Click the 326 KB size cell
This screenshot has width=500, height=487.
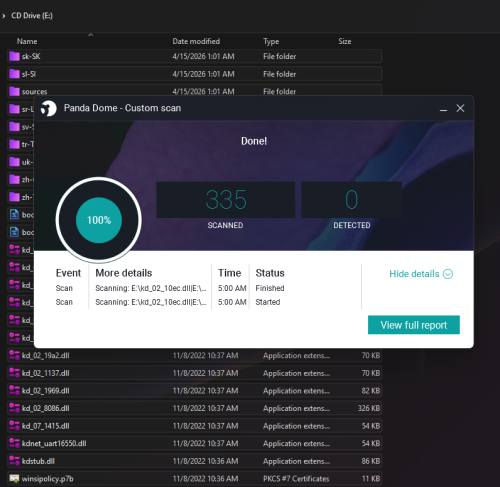tap(369, 408)
